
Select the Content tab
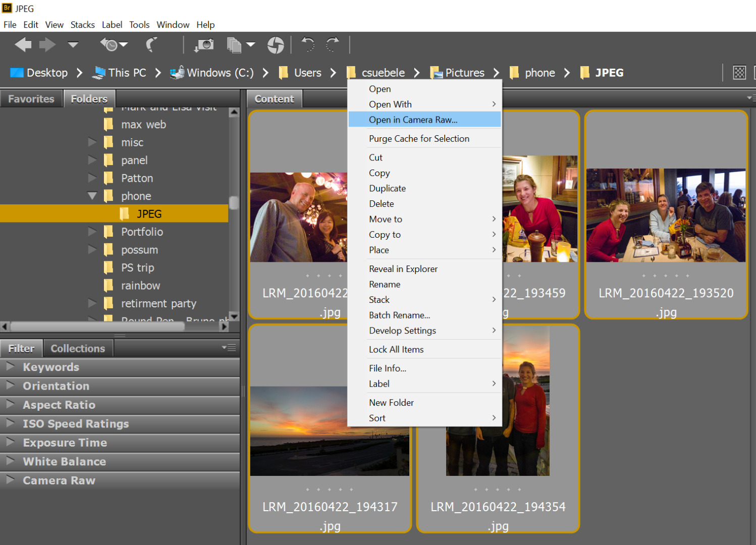[275, 99]
